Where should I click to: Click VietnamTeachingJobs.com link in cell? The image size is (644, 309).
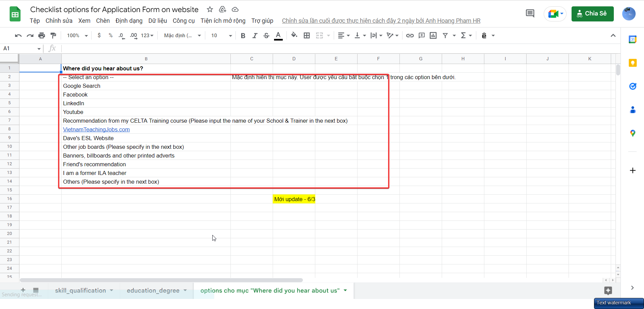pyautogui.click(x=96, y=129)
